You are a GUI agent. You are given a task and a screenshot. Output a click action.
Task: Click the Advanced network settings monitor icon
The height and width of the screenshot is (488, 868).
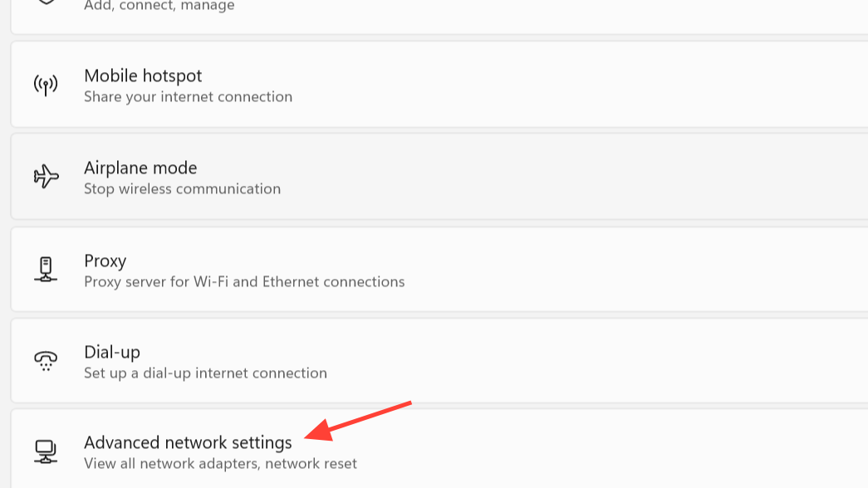point(46,451)
